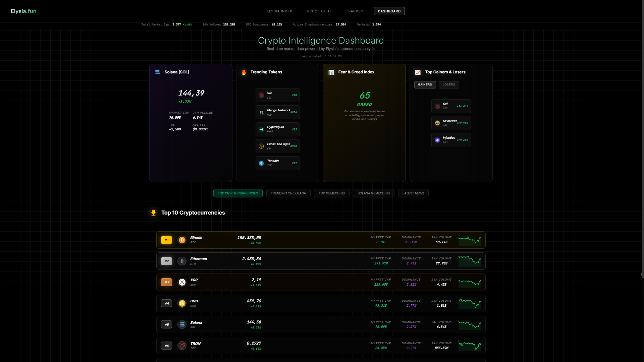Click the Hyperliquid token icon
This screenshot has width=644, height=362.
coord(261,129)
